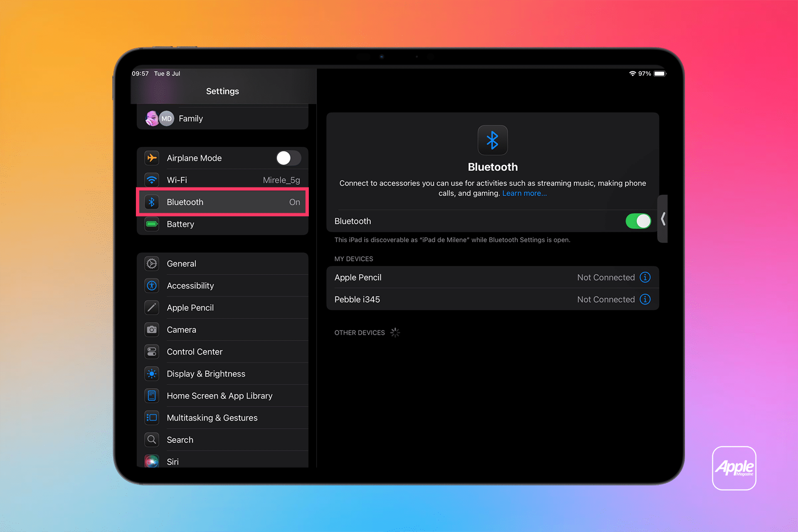Toggle Airplane Mode switch
This screenshot has height=532, width=798.
[x=288, y=158]
